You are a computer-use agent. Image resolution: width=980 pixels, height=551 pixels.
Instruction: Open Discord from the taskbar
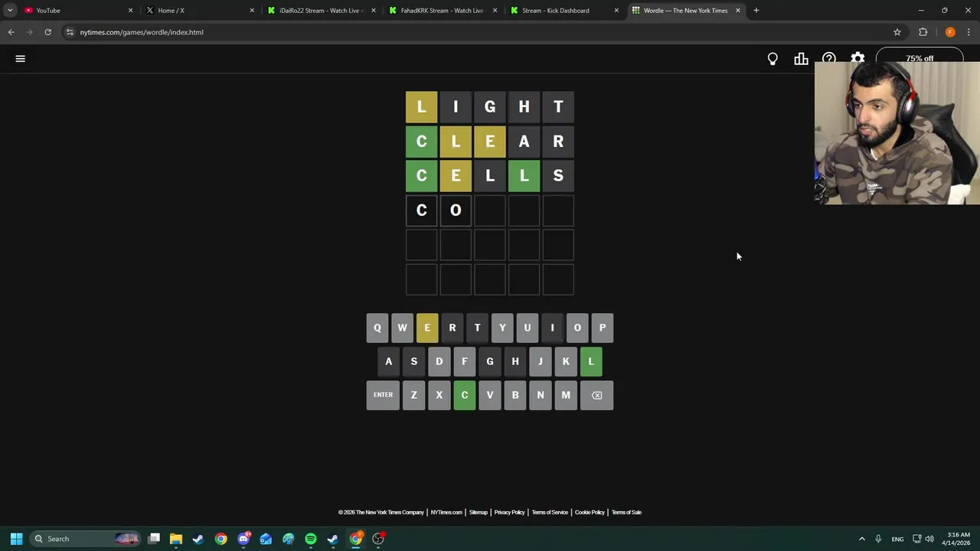click(x=243, y=539)
